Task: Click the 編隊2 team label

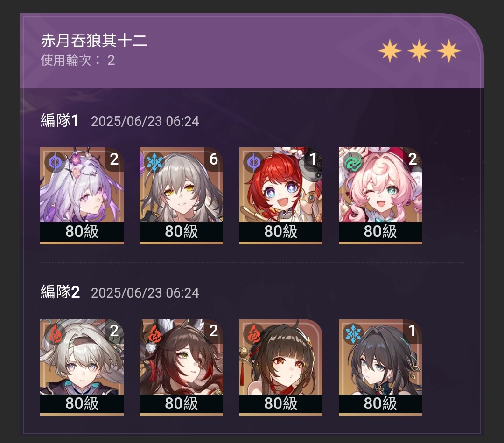Action: click(60, 292)
